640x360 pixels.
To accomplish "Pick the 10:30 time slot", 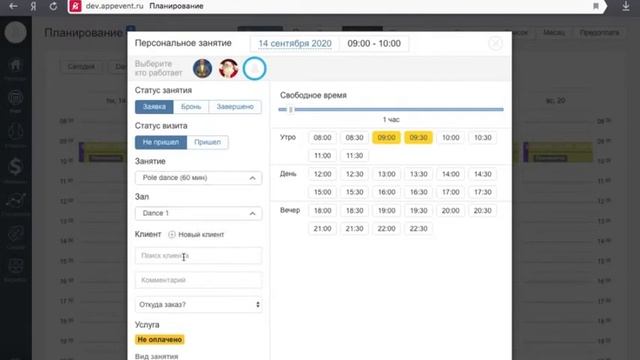I will (x=482, y=138).
